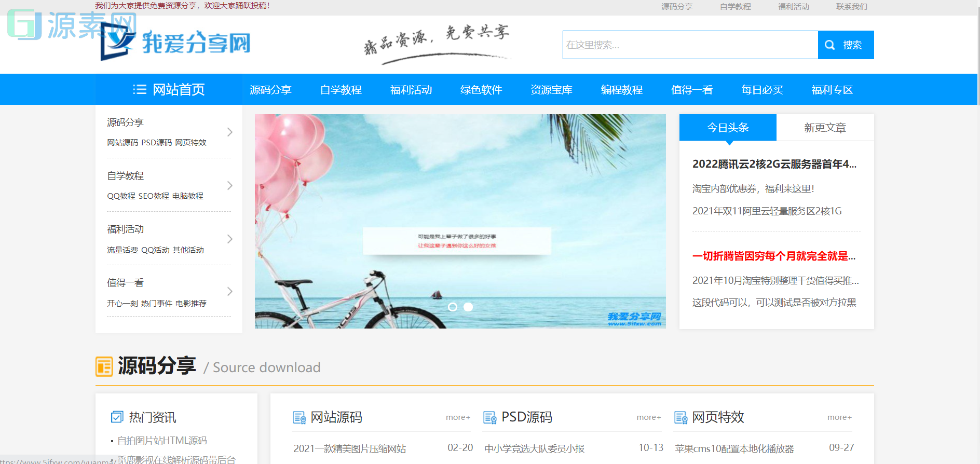The image size is (980, 464).
Task: Click the search magnifier icon
Action: pyautogui.click(x=830, y=45)
